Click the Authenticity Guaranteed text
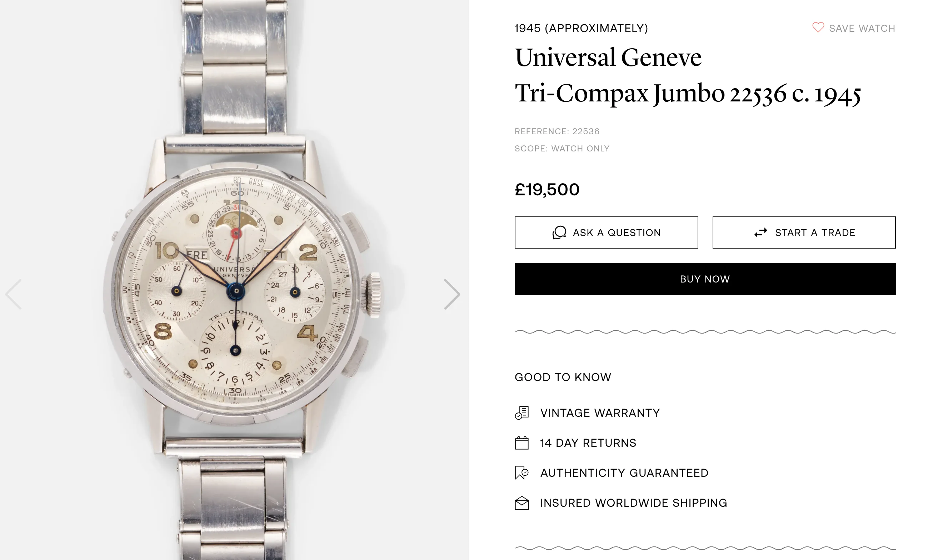 pos(624,473)
